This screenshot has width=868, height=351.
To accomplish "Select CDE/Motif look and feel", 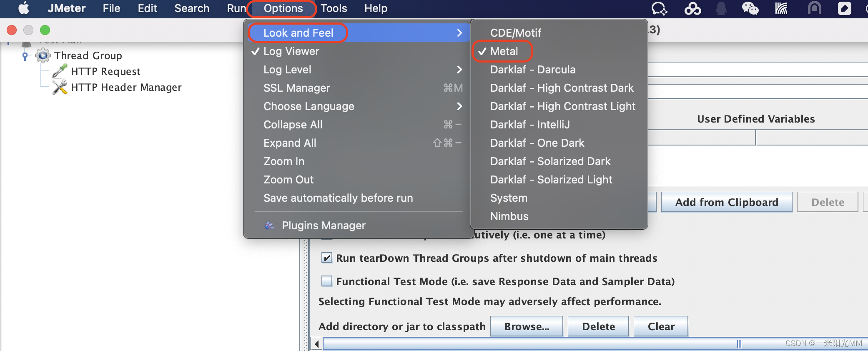I will click(559, 33).
